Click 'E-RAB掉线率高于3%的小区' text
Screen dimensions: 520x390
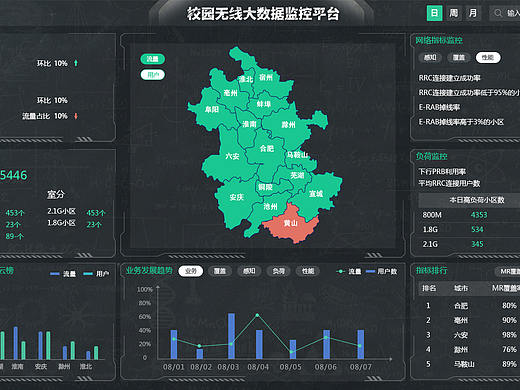[461, 122]
